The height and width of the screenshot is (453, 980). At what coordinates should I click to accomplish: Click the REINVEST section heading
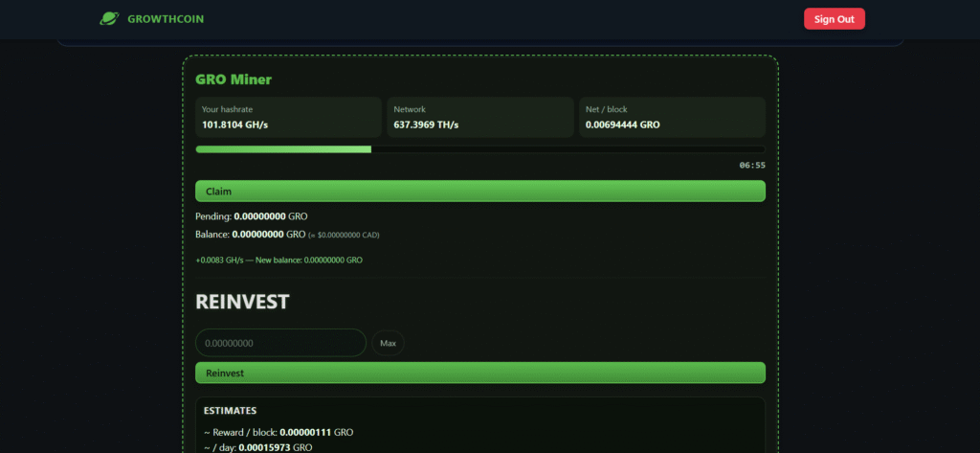(x=242, y=302)
